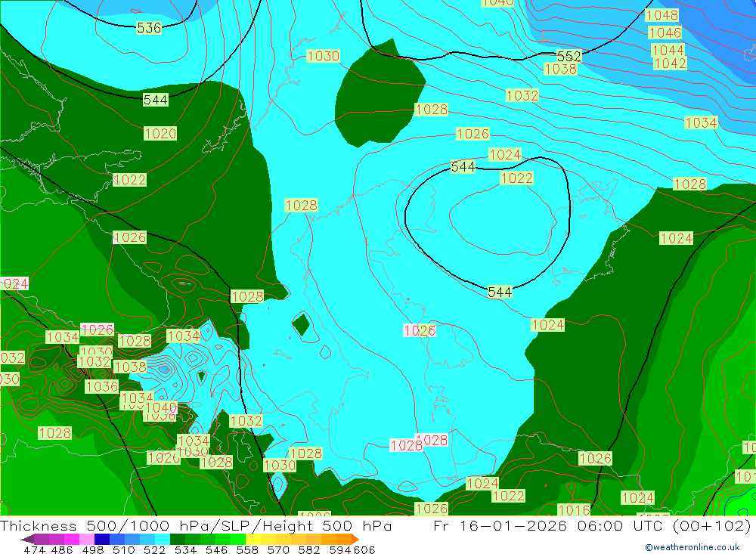Click the purple arrow at legend start

[x=27, y=539]
